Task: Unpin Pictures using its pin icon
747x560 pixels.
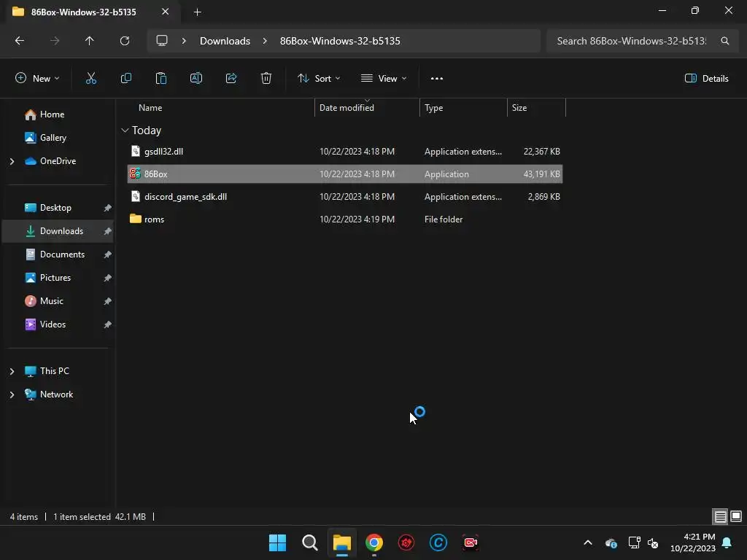Action: (108, 278)
